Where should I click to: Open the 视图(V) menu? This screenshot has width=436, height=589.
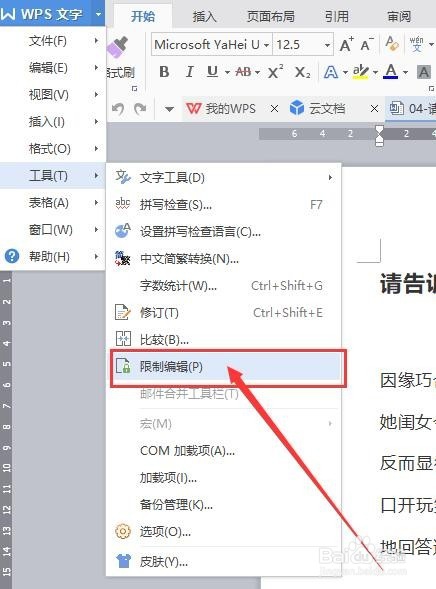pos(53,95)
